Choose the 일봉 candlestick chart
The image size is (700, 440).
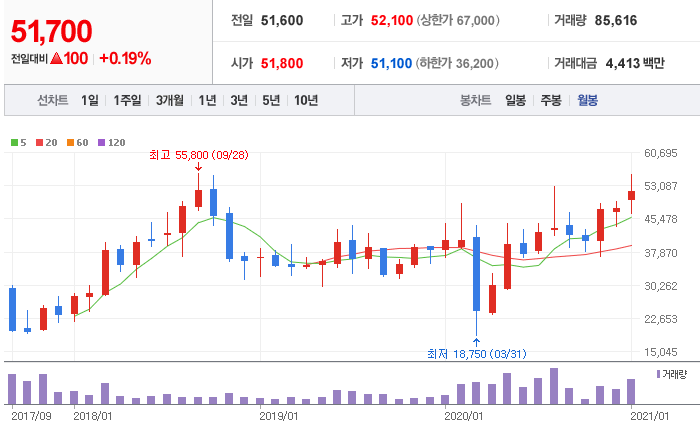pos(515,100)
